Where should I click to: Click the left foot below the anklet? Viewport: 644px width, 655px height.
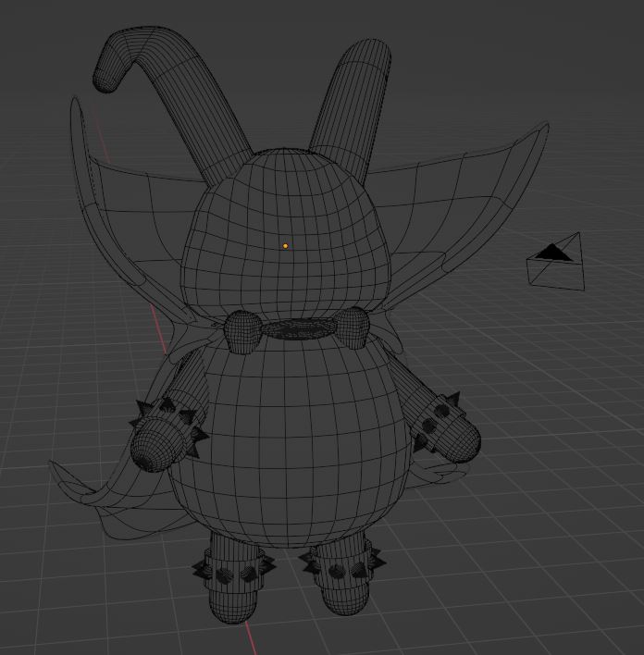231,603
